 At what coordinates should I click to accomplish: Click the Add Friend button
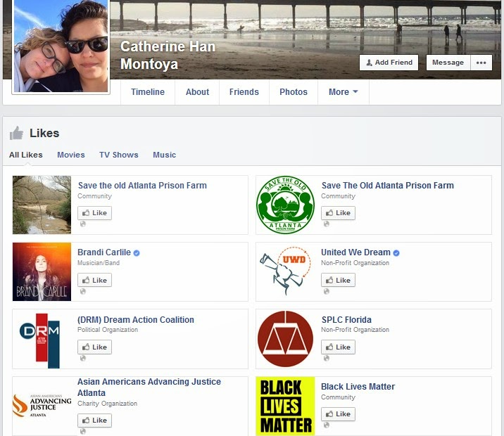(389, 63)
